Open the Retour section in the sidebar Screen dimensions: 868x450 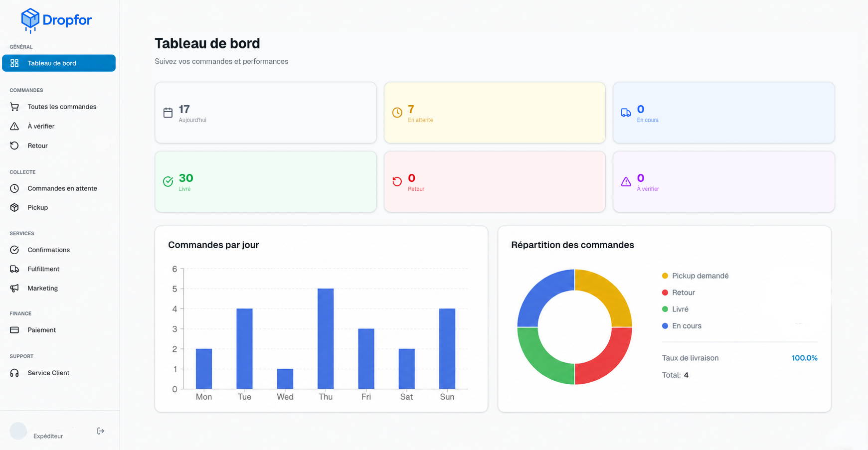(59, 146)
